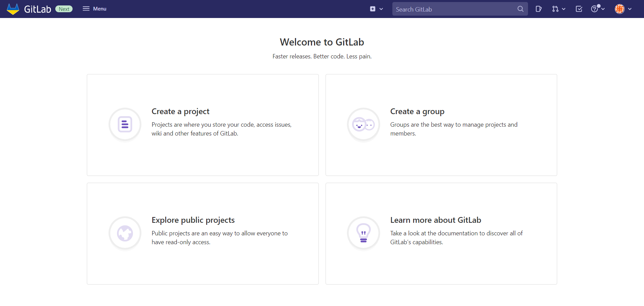This screenshot has height=306, width=644.
Task: Click the Create a group faces icon
Action: [363, 124]
